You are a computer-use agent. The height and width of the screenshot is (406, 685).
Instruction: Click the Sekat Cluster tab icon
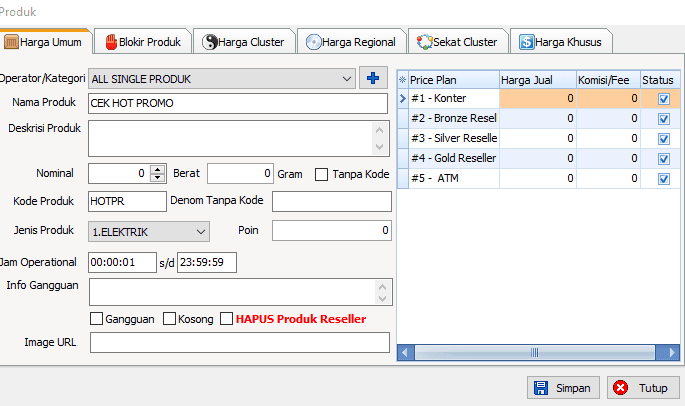[x=425, y=42]
